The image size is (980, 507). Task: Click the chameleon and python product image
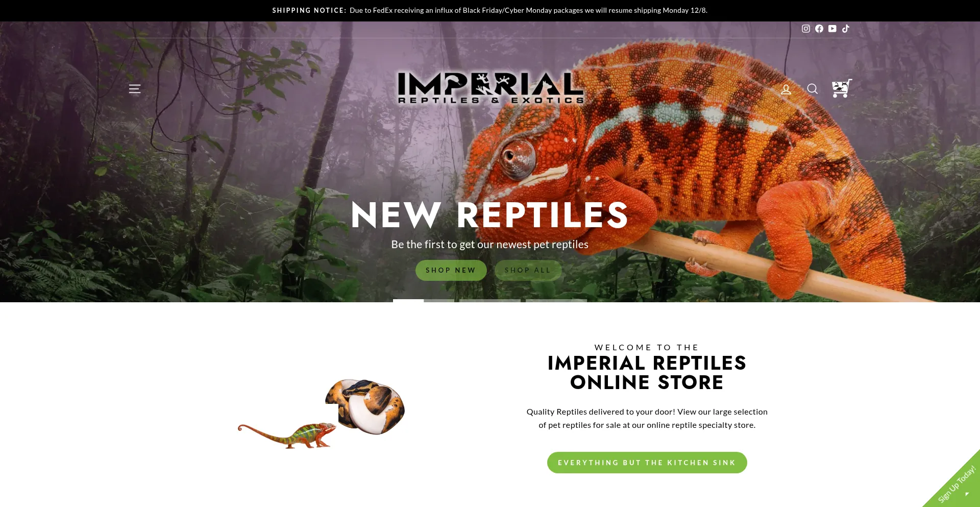pyautogui.click(x=321, y=414)
